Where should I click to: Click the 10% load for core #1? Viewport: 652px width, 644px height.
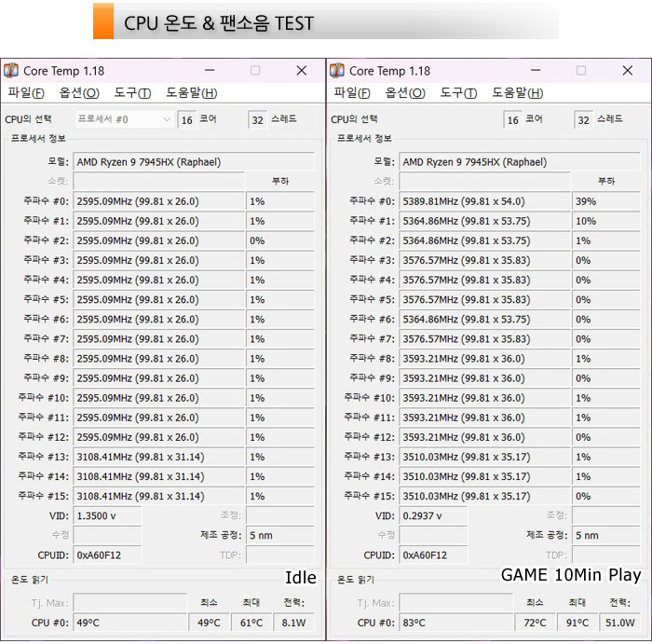click(x=606, y=221)
